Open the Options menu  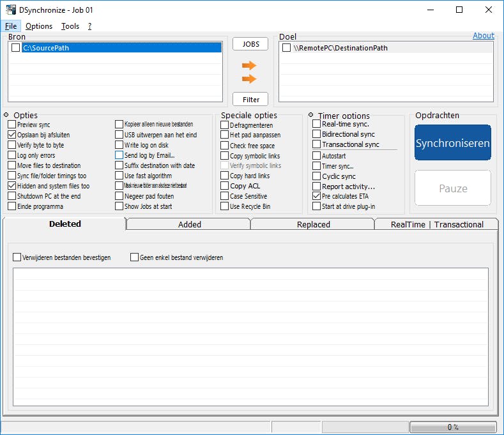pos(39,26)
